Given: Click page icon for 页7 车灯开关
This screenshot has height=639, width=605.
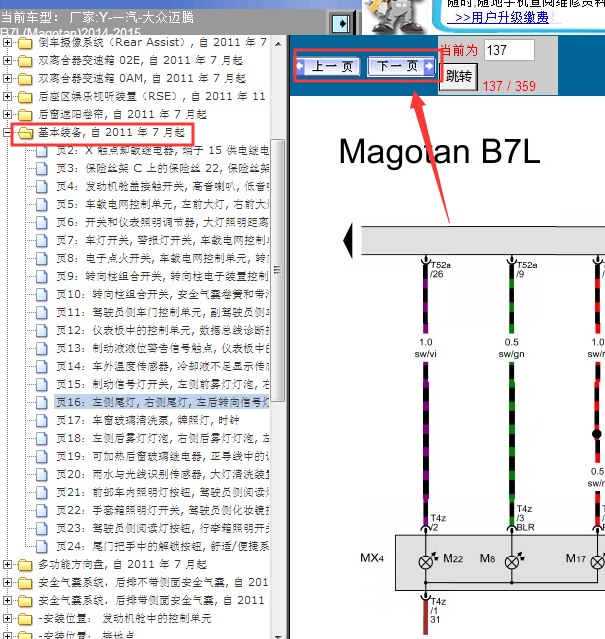Looking at the screenshot, I should point(42,240).
